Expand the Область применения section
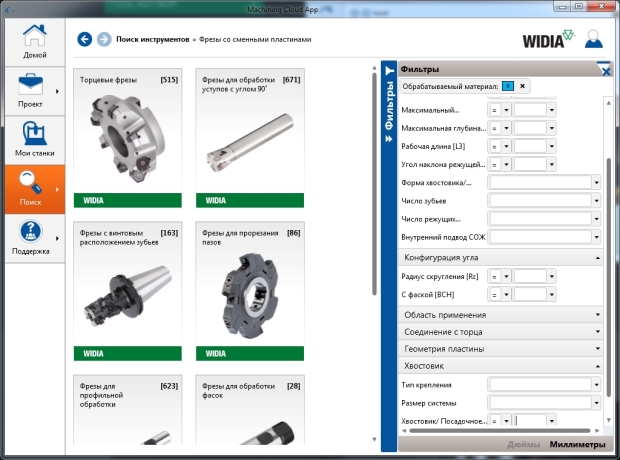 (x=501, y=315)
